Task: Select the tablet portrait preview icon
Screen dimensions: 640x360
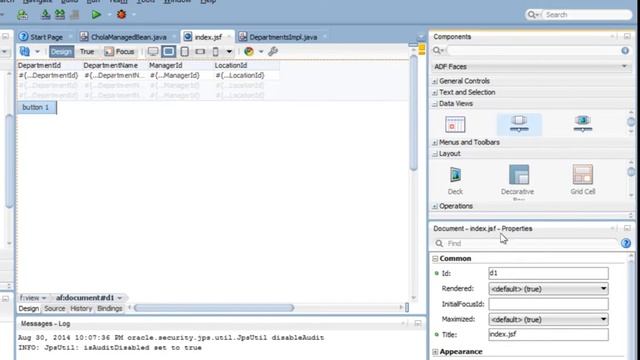Action: pos(184,51)
